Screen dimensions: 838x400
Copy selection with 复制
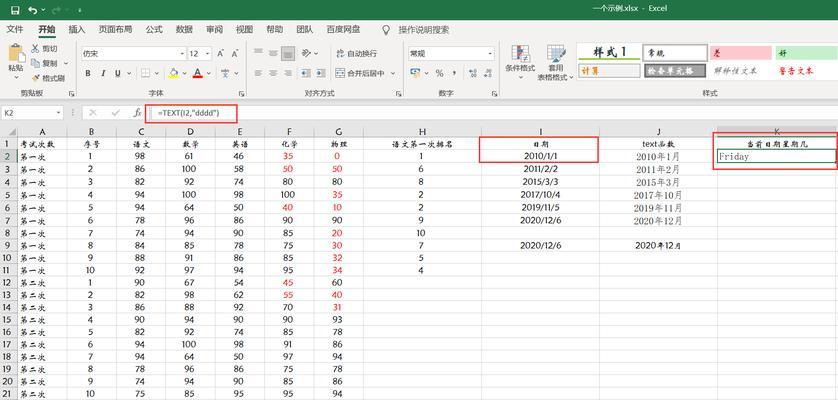(45, 63)
